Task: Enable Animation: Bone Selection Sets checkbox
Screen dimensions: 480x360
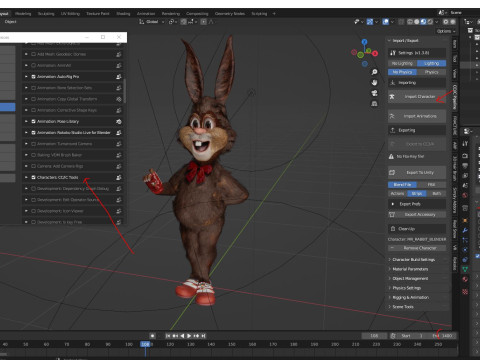Action: click(33, 88)
